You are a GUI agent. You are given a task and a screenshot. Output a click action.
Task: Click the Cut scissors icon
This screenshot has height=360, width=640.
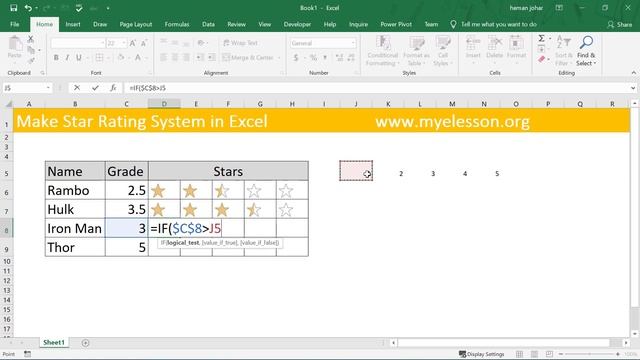(31, 39)
